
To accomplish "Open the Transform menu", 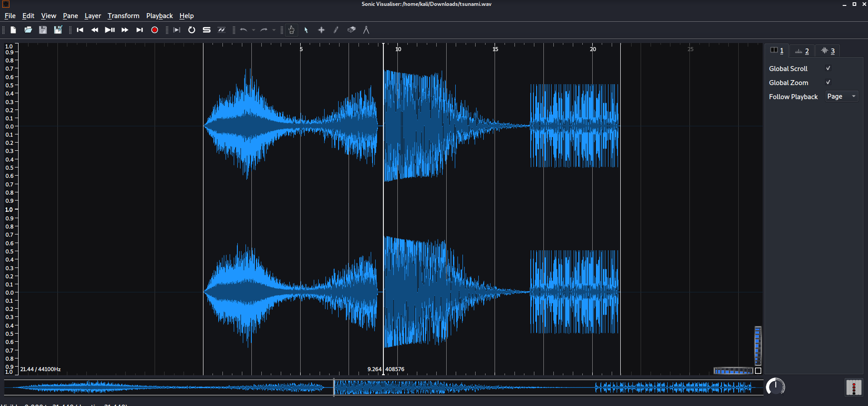I will pyautogui.click(x=123, y=16).
